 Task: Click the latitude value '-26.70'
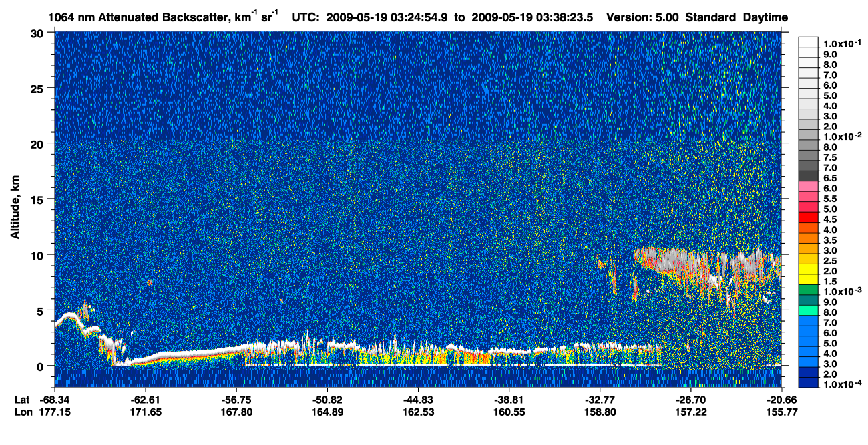(691, 400)
